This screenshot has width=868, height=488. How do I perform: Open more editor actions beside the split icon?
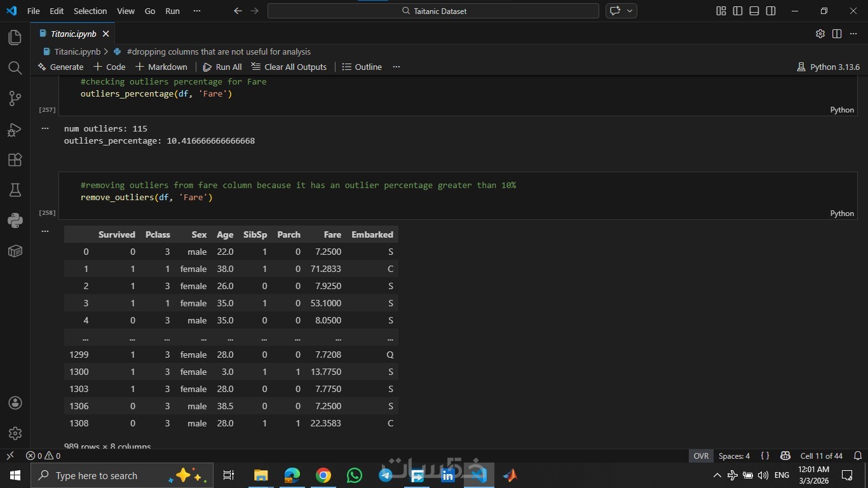(x=853, y=34)
